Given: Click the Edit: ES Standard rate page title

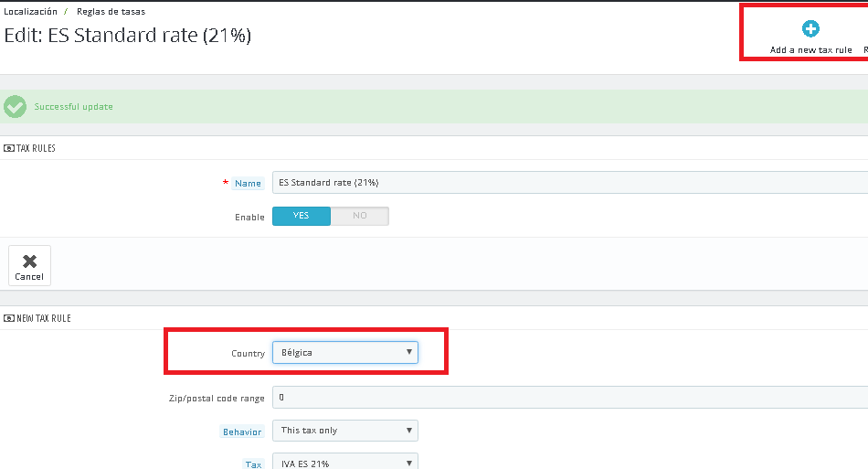Looking at the screenshot, I should (x=128, y=36).
